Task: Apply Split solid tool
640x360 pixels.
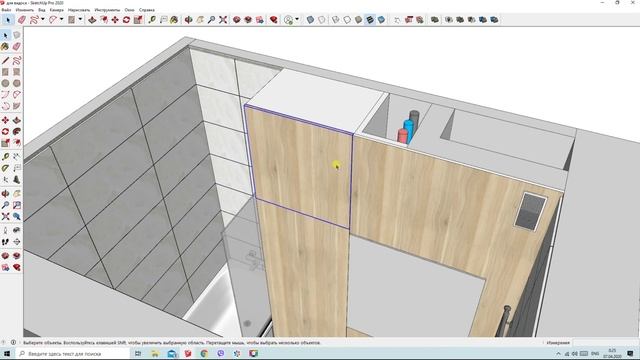Action: [494, 20]
